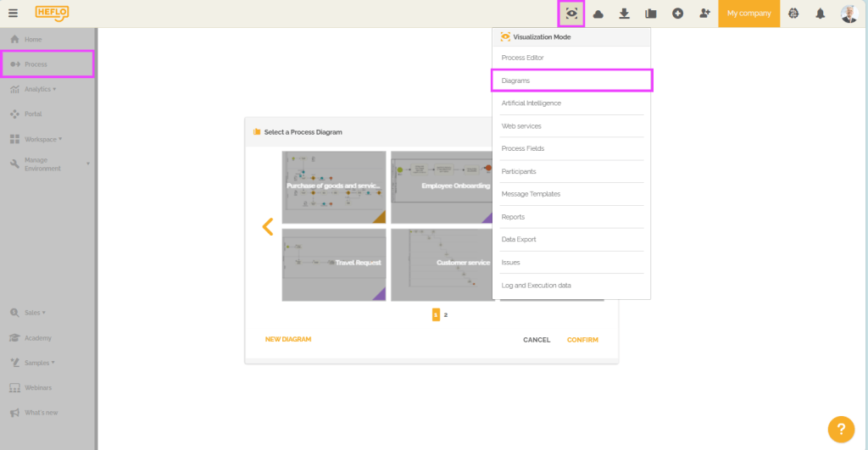Viewport: 868px width, 450px height.
Task: Click CANCEL in diagram dialog
Action: [x=537, y=340]
